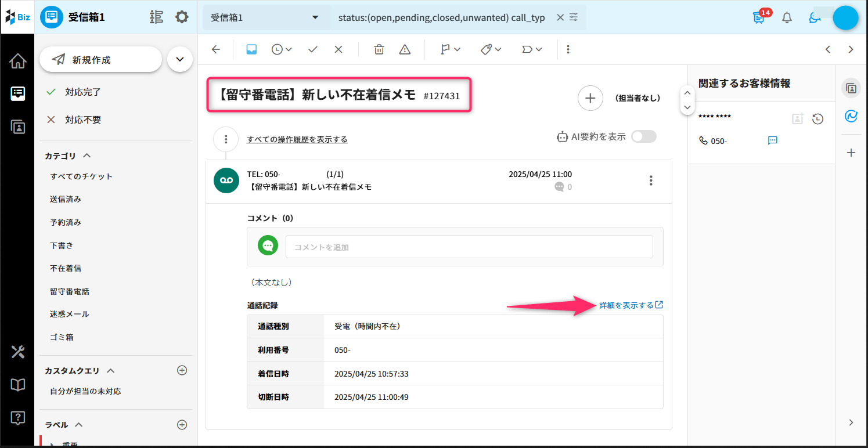The image size is (868, 448).
Task: Collapse the カテゴリ section
Action: [87, 156]
